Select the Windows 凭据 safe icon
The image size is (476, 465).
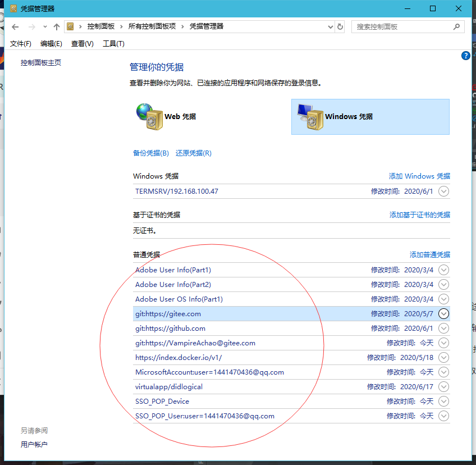coord(310,117)
